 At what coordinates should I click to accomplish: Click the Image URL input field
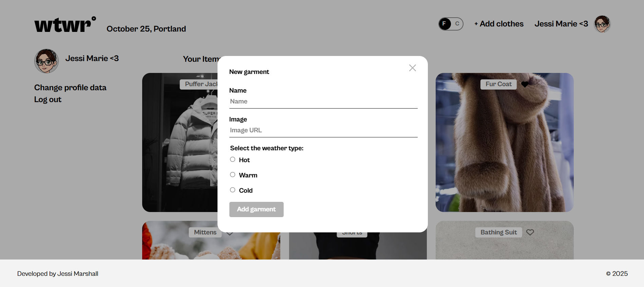323,130
